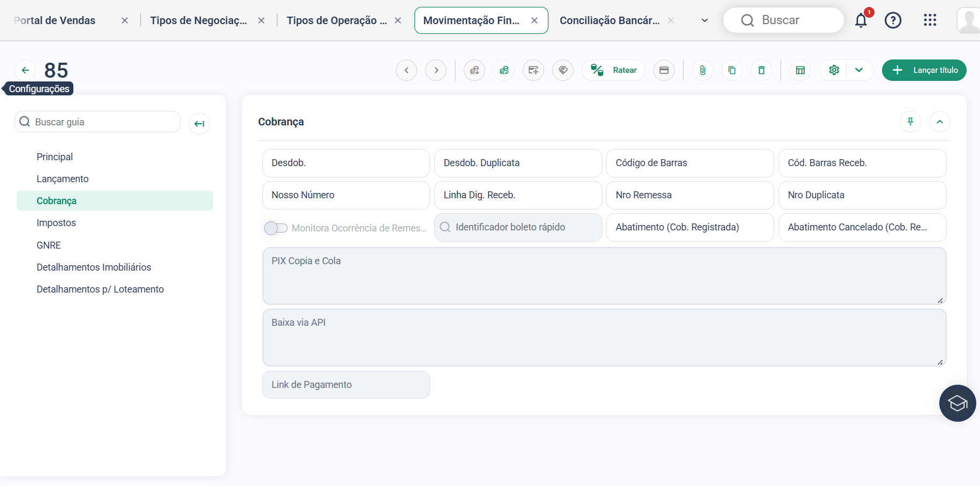Image resolution: width=980 pixels, height=486 pixels.
Task: Select Lançamento in the guide list
Action: [63, 179]
